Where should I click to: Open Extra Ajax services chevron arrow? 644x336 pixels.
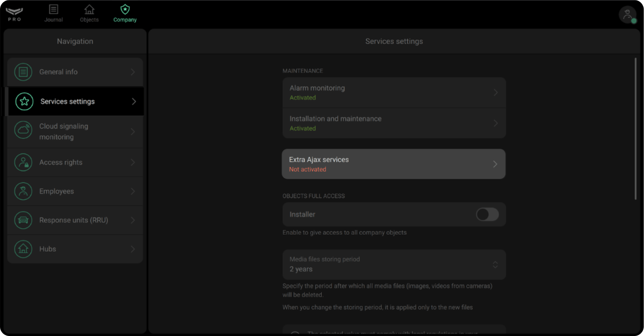point(495,164)
